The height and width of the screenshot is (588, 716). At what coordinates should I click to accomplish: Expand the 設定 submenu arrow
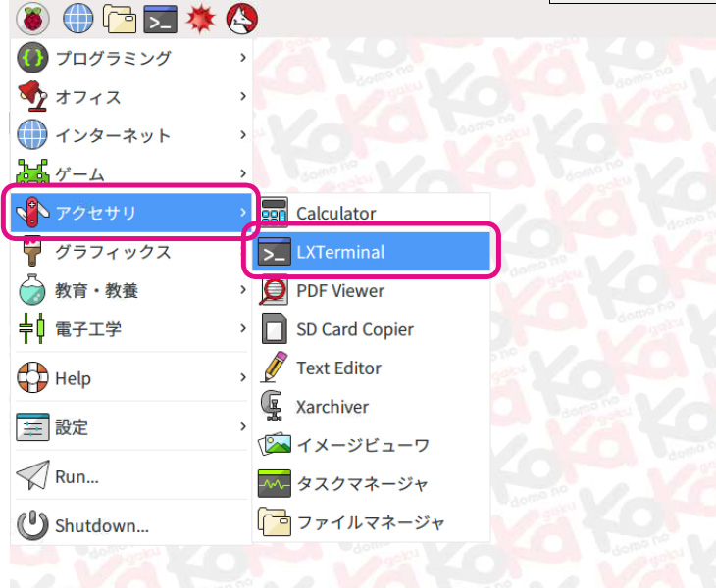tap(243, 426)
